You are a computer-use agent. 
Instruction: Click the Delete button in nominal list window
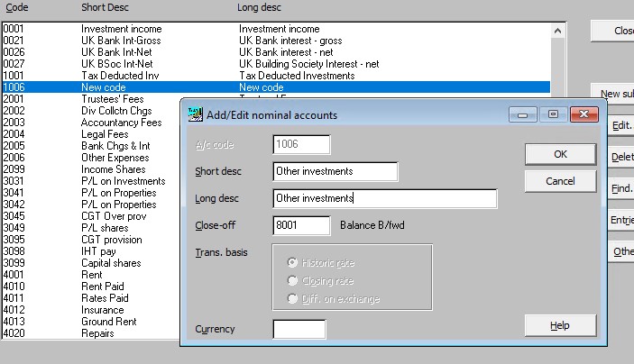pos(621,157)
